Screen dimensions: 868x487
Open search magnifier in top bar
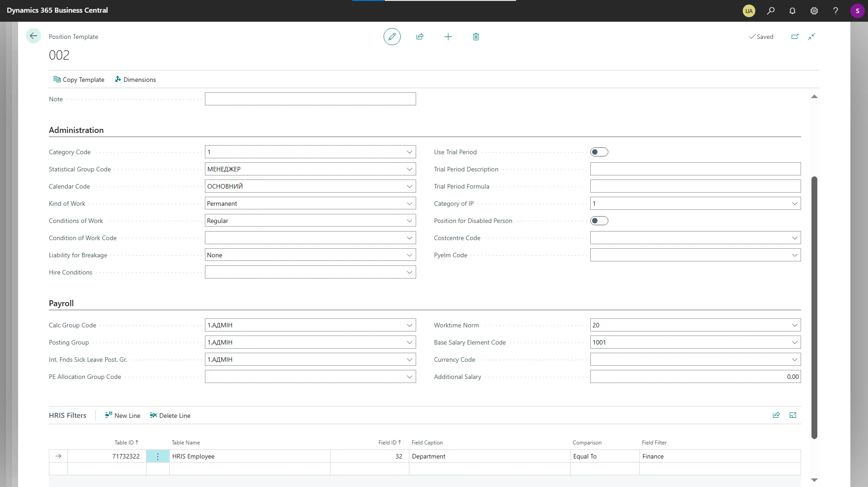(771, 11)
